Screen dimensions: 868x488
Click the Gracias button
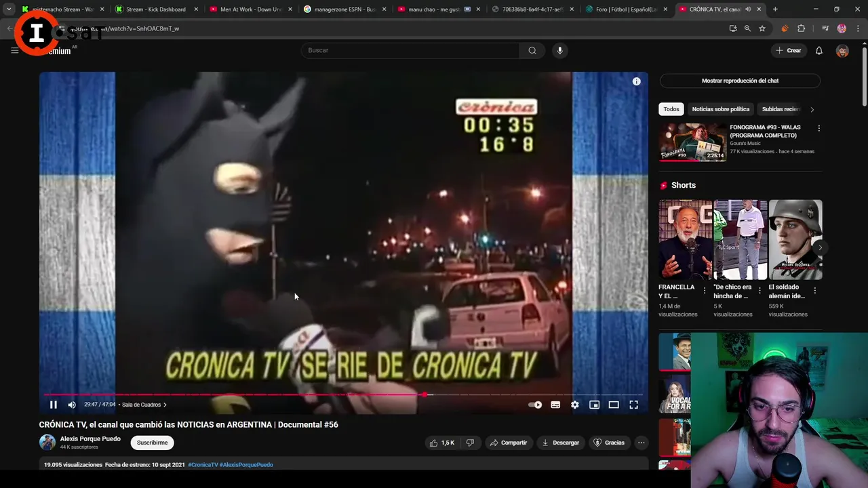tap(609, 443)
